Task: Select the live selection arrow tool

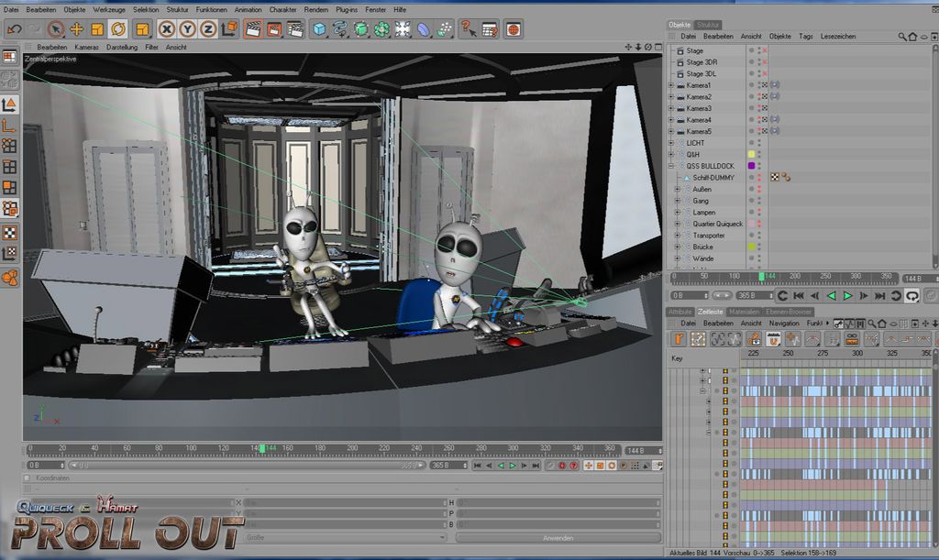Action: click(x=55, y=29)
